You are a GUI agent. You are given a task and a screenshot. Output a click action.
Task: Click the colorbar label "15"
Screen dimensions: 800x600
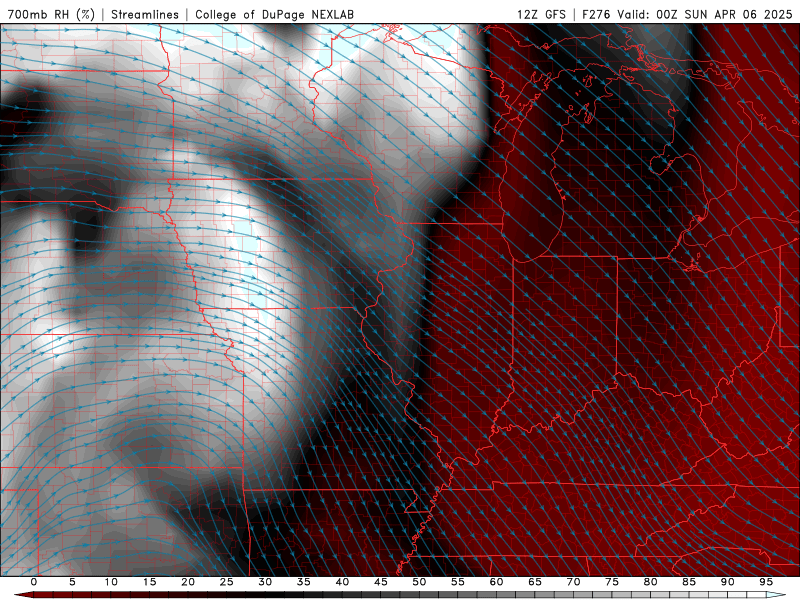tap(149, 582)
